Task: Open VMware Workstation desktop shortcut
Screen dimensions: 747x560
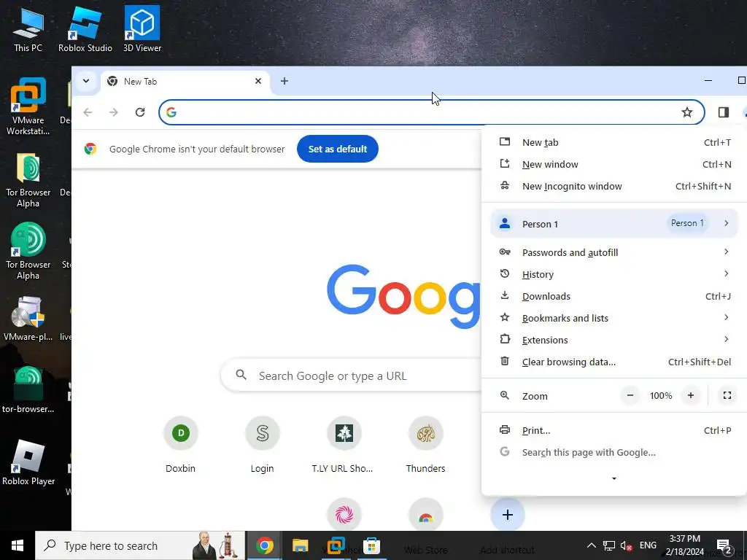Action: coord(28,106)
